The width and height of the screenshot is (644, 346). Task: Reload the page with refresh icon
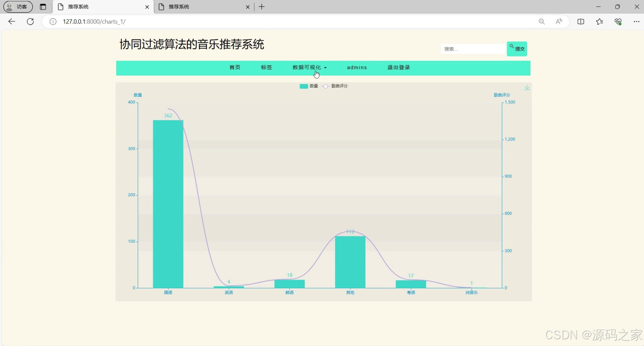click(30, 21)
